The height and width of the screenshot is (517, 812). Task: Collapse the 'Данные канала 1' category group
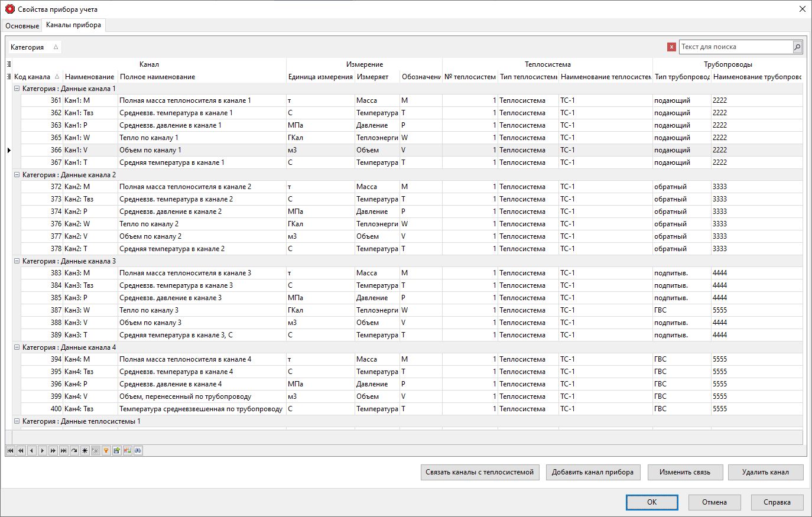tap(17, 89)
